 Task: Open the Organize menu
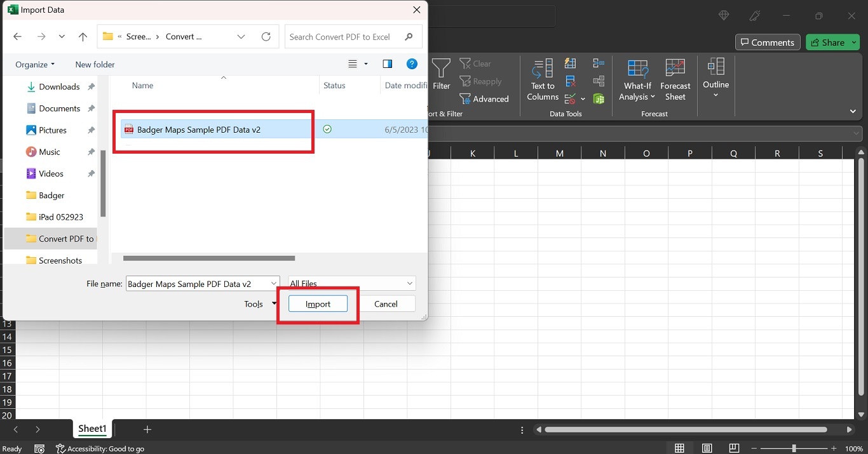[x=35, y=64]
